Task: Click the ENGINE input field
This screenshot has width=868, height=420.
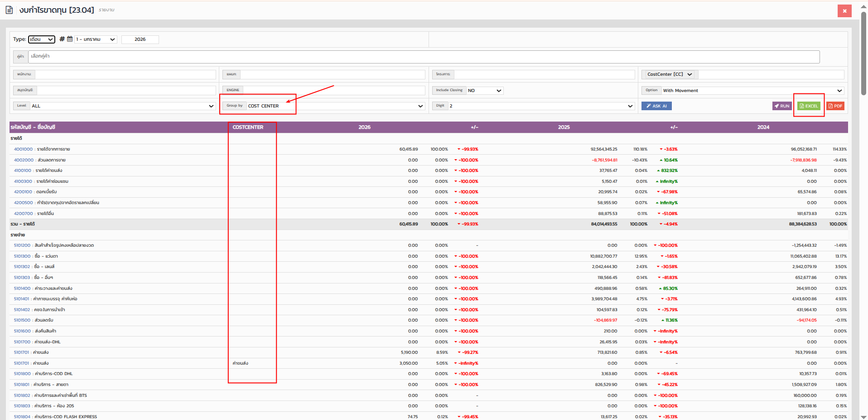Action: coord(334,90)
